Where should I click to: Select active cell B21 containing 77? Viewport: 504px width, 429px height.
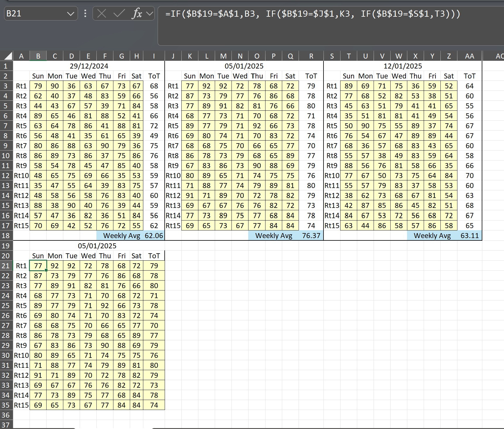tap(38, 266)
